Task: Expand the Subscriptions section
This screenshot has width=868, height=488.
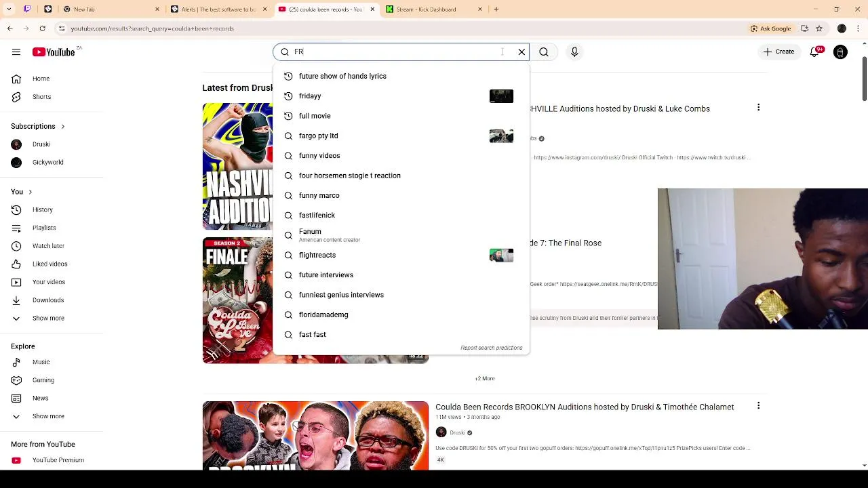Action: coord(38,126)
